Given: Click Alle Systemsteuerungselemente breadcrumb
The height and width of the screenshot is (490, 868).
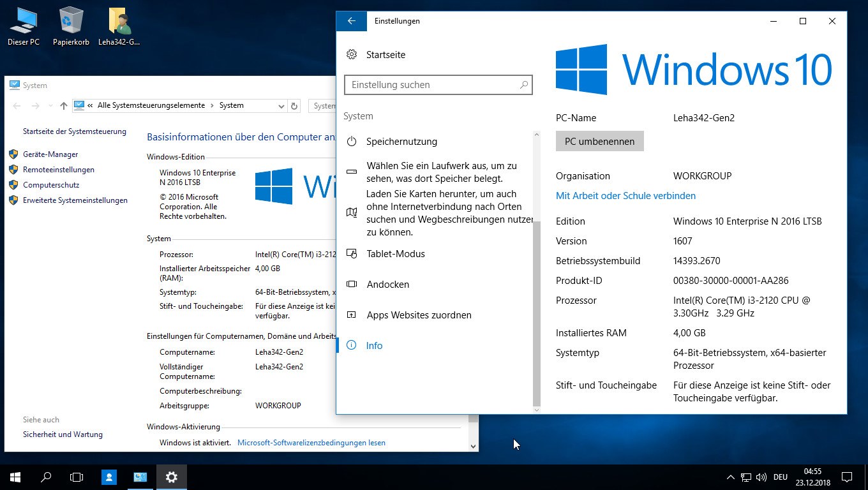Looking at the screenshot, I should 151,106.
